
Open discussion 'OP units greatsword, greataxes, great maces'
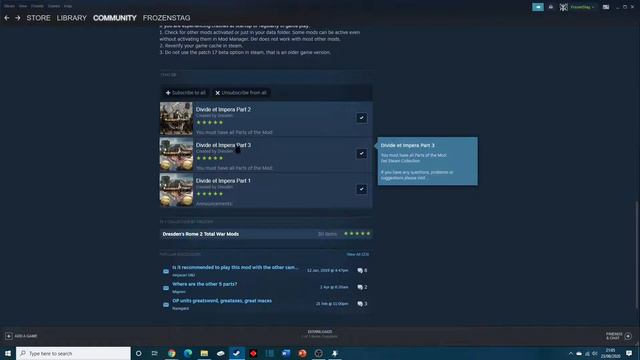[x=222, y=301]
